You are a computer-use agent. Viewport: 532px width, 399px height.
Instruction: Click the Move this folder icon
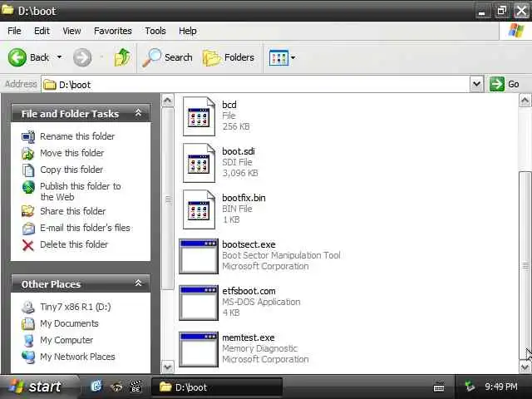[28, 153]
